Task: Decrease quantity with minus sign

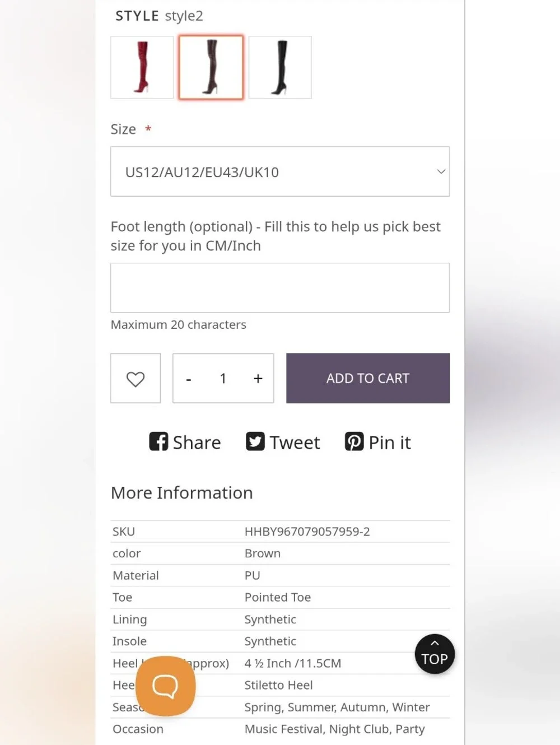Action: click(x=189, y=379)
